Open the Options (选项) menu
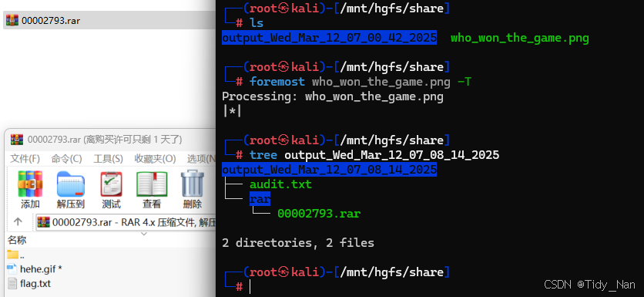644x297 pixels. click(x=201, y=159)
